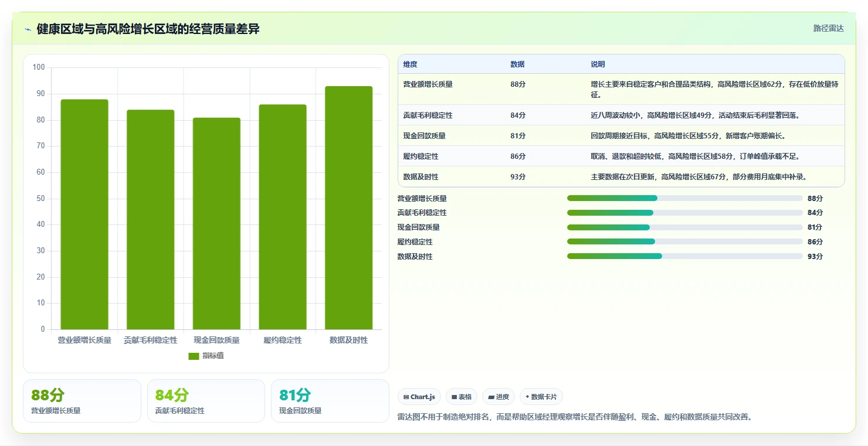This screenshot has width=868, height=446.
Task: Click the 84分 cell in the table
Action: point(518,115)
